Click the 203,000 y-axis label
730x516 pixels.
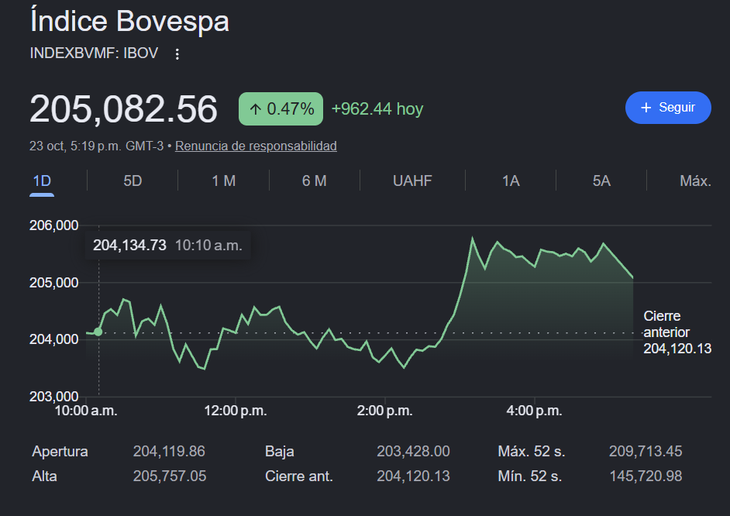click(54, 396)
